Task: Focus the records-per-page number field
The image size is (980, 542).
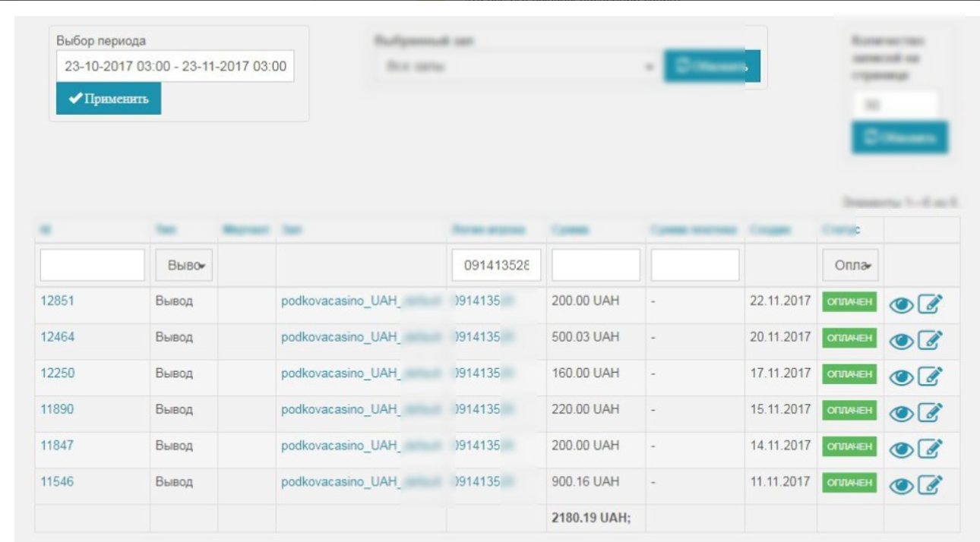Action: point(894,106)
